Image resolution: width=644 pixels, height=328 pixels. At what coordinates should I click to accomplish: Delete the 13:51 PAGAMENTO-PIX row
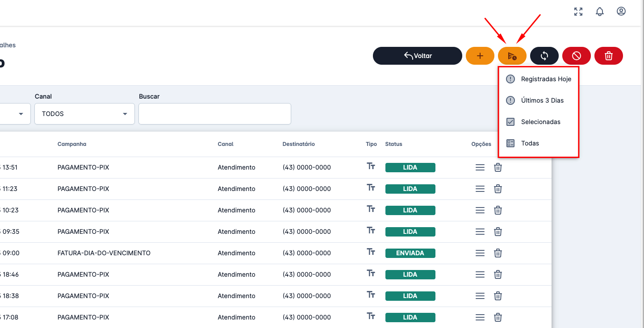[x=498, y=167]
